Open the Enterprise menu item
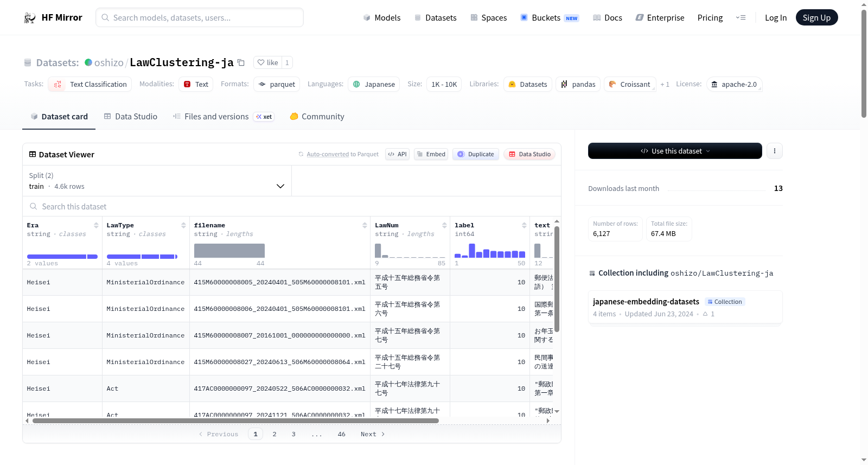This screenshot has height=465, width=868. (660, 18)
